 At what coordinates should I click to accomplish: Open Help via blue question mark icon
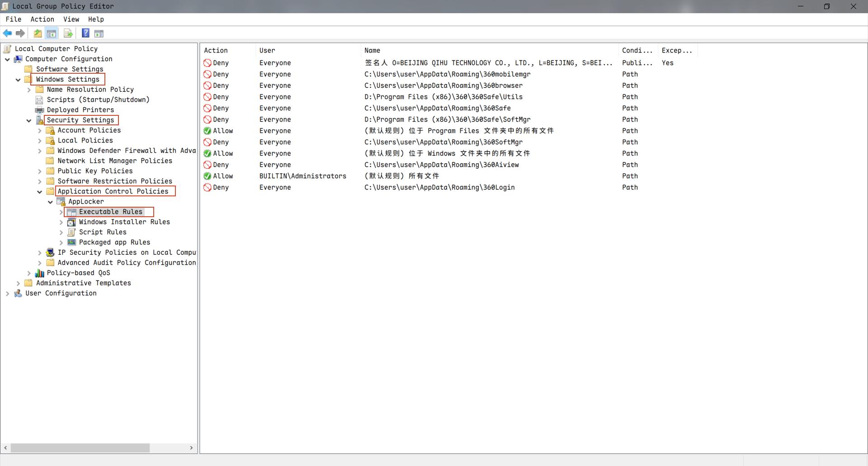pos(85,33)
